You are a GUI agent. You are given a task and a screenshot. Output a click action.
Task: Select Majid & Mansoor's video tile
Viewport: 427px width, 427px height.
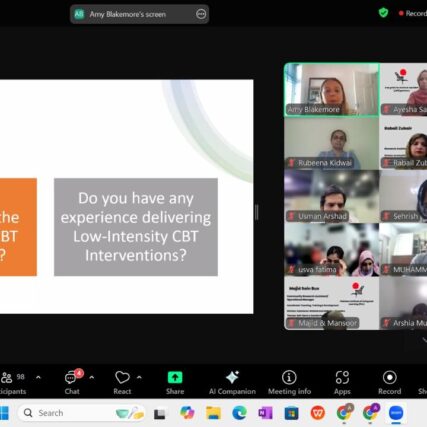click(x=332, y=303)
